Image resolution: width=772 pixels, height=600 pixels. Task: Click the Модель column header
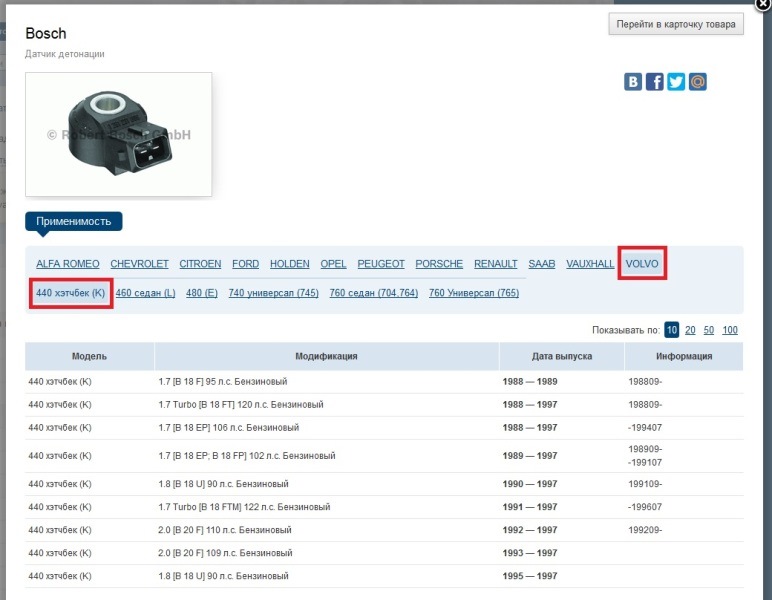(90, 356)
